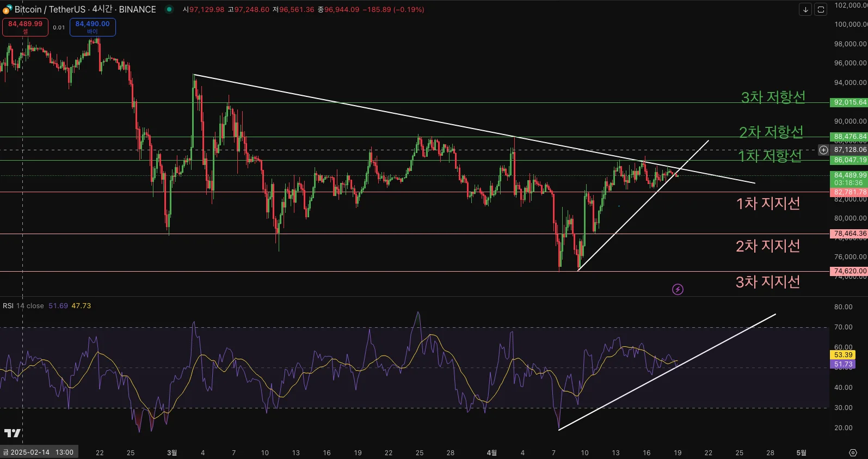Move the price pane down with the arrow icon
Viewport: 868px width, 459px height.
pyautogui.click(x=805, y=9)
